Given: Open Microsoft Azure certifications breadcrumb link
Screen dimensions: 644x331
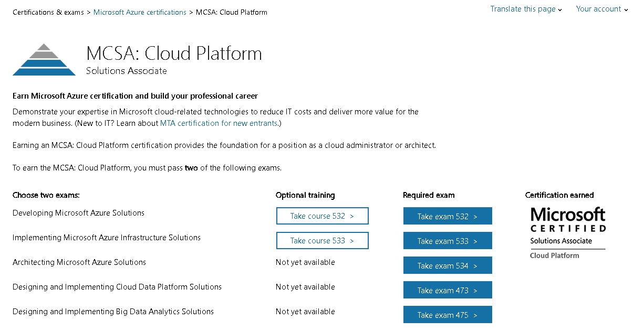Looking at the screenshot, I should click(x=140, y=12).
